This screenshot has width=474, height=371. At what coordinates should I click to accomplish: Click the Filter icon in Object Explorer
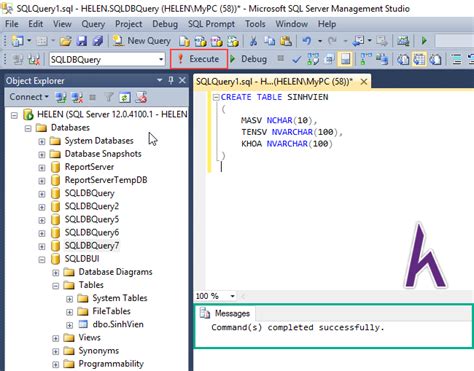(x=109, y=98)
